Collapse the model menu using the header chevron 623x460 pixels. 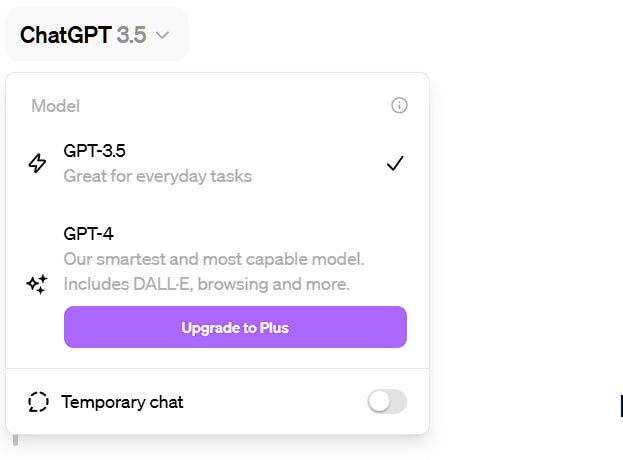coord(163,35)
